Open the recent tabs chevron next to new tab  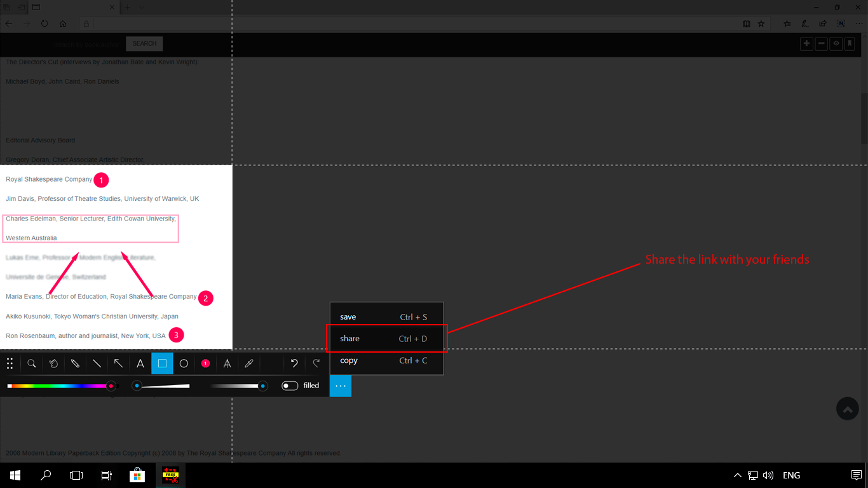click(141, 8)
